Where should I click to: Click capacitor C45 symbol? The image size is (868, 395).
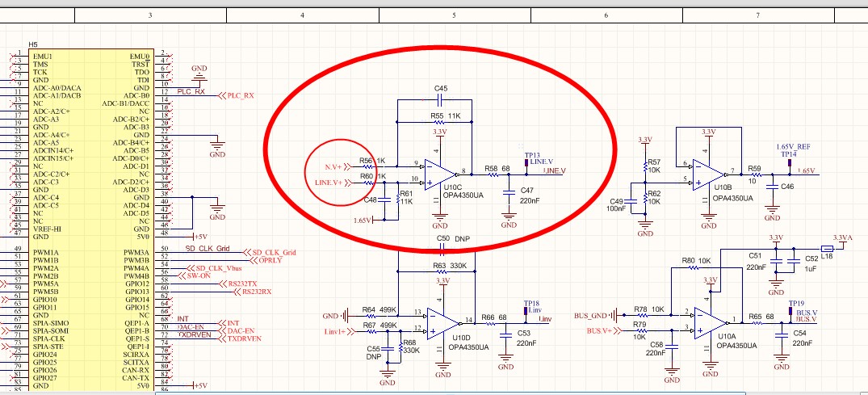pyautogui.click(x=441, y=100)
